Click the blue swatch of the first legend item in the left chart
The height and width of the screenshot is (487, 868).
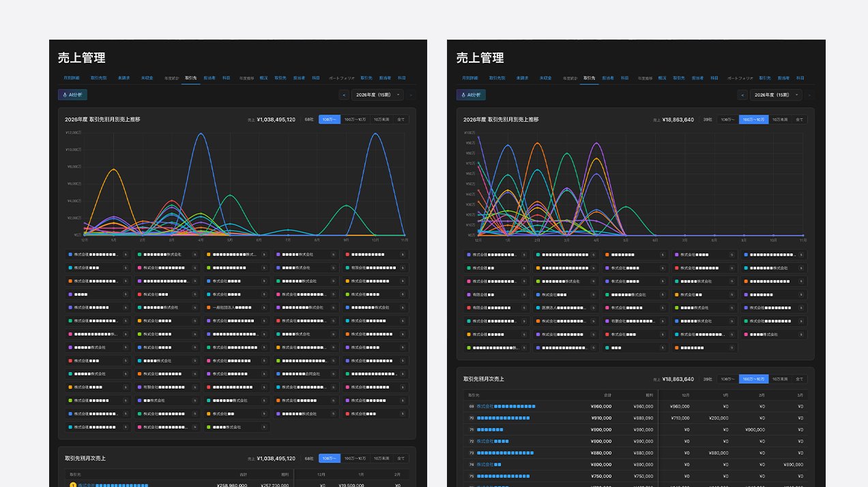(x=70, y=254)
